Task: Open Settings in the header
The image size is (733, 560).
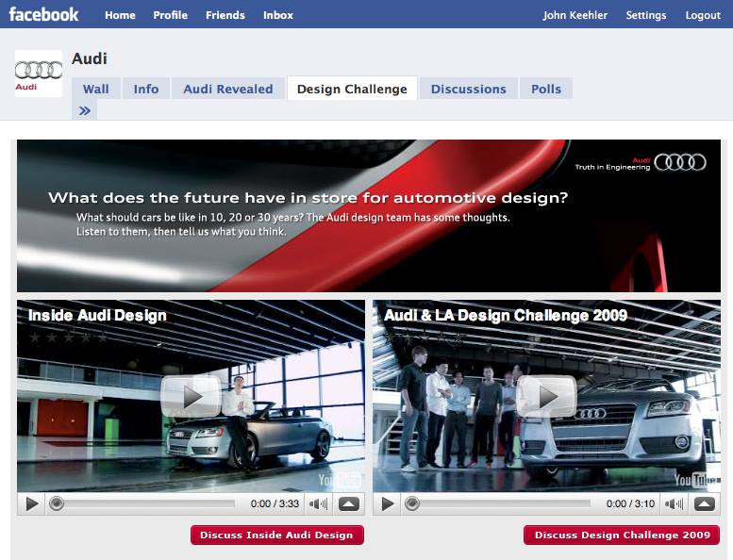Action: click(646, 15)
